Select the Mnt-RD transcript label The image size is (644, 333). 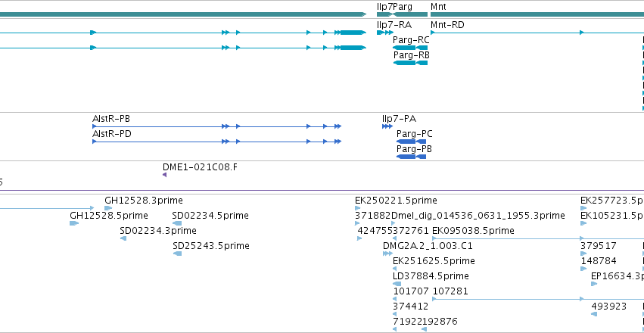pos(447,25)
